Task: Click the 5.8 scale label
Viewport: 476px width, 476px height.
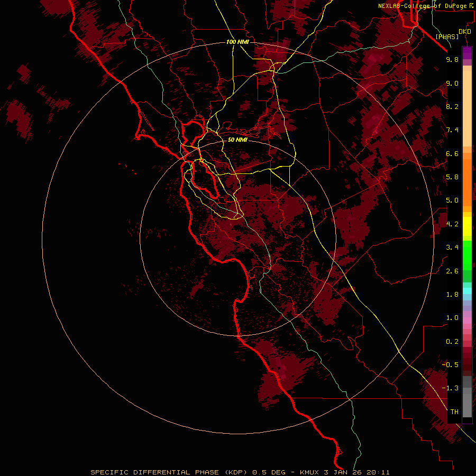Action: click(452, 177)
